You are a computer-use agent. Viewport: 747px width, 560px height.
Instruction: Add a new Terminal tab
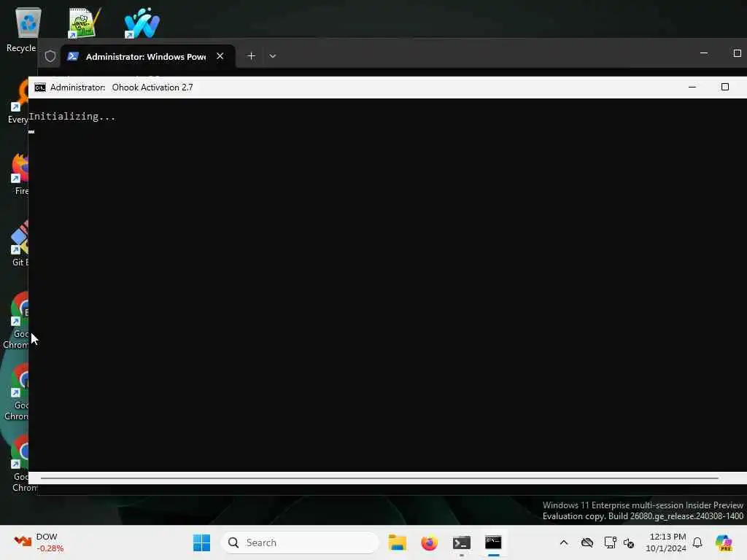point(251,56)
